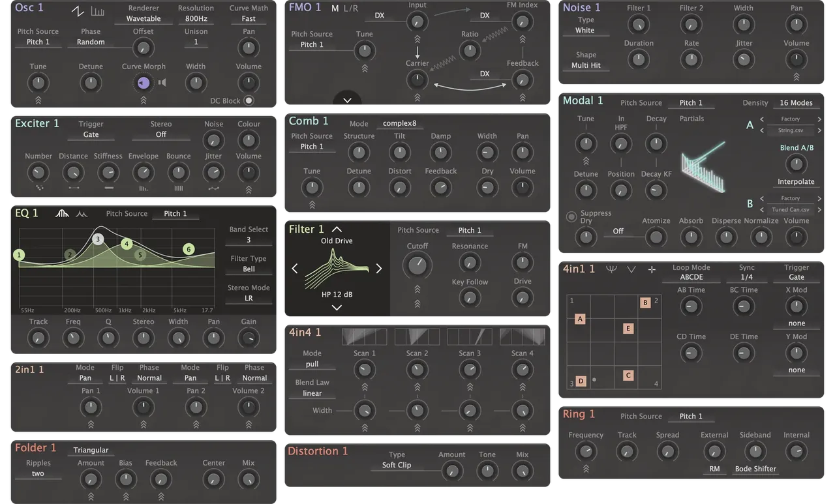Enable the Suppress Dry radio button
The height and width of the screenshot is (504, 835).
tap(571, 216)
